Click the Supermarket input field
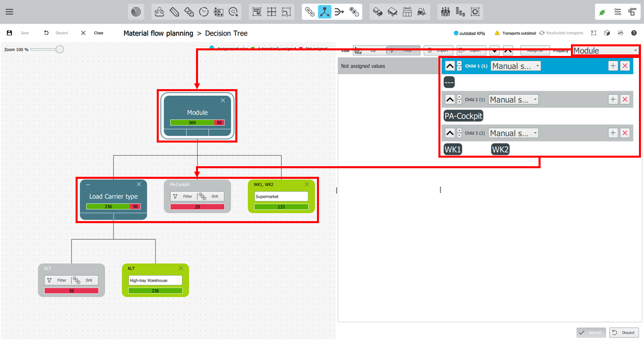 pyautogui.click(x=281, y=196)
